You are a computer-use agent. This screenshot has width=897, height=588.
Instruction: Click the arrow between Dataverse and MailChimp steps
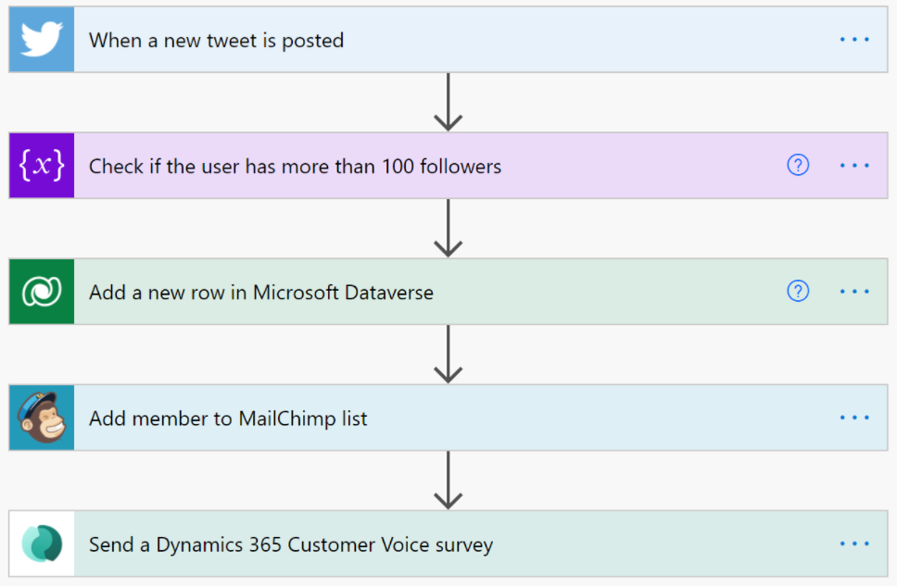[x=448, y=354]
